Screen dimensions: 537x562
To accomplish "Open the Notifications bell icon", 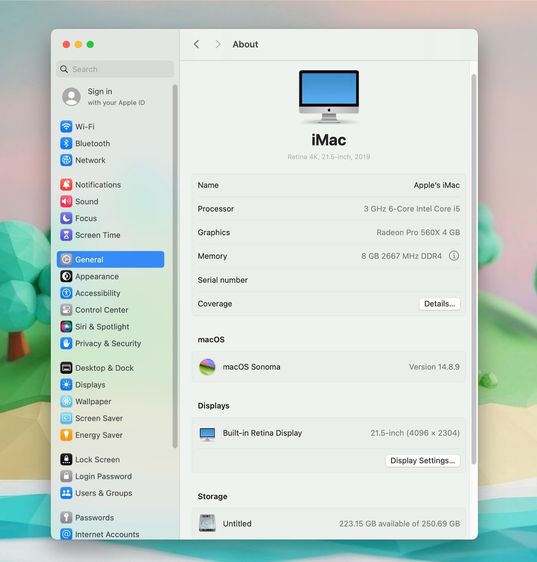I will (66, 185).
